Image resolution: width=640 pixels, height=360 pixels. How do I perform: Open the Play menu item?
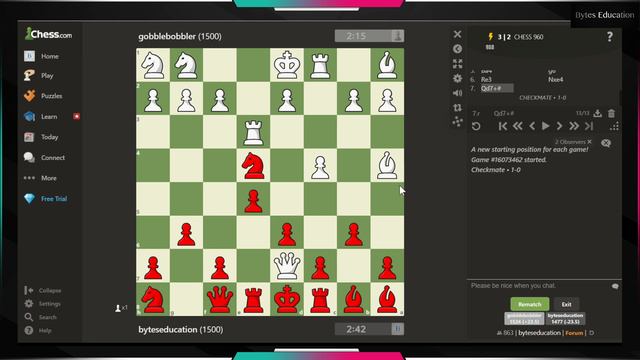tap(39, 76)
